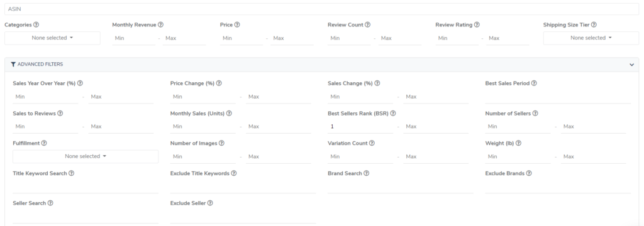Click the help icon next to Review Count
The height and width of the screenshot is (226, 644).
367,25
